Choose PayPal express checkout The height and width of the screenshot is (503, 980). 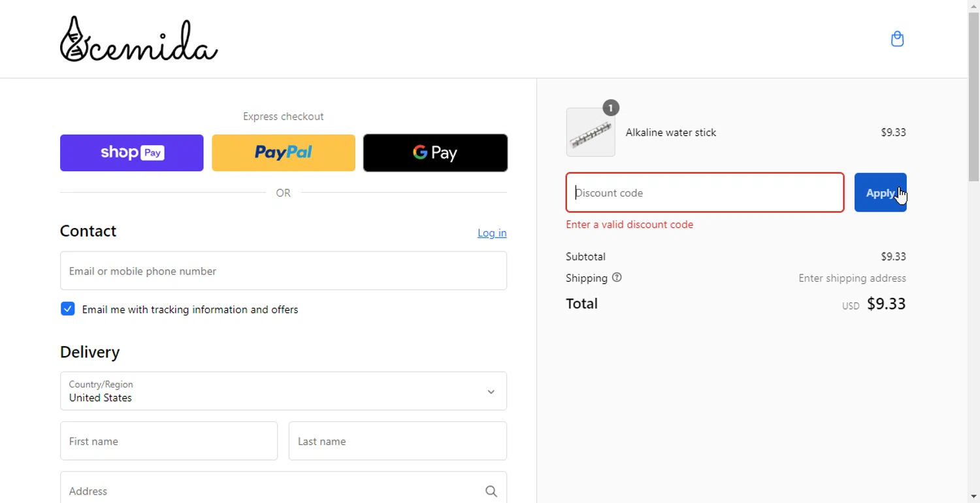click(x=284, y=153)
